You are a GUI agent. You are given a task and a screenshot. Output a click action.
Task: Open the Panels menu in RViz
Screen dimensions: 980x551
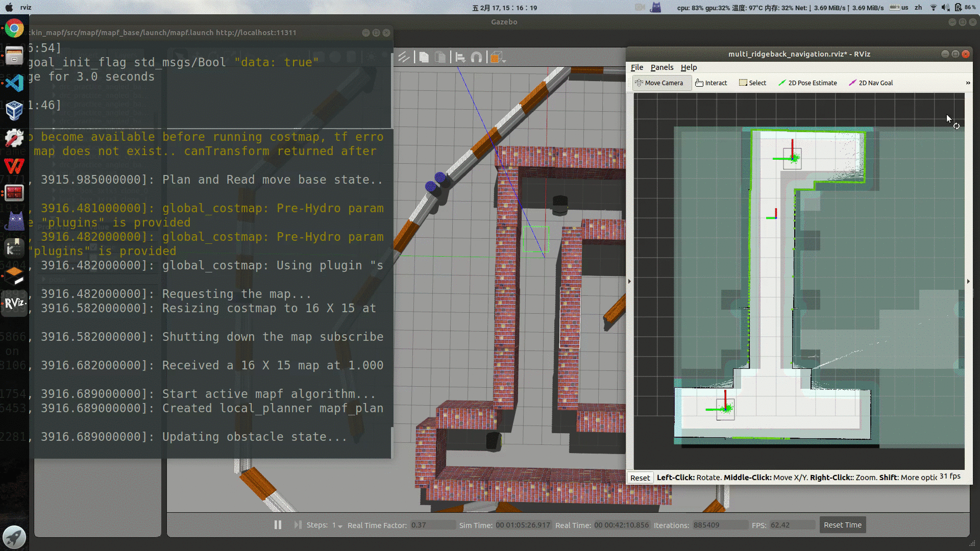tap(661, 67)
